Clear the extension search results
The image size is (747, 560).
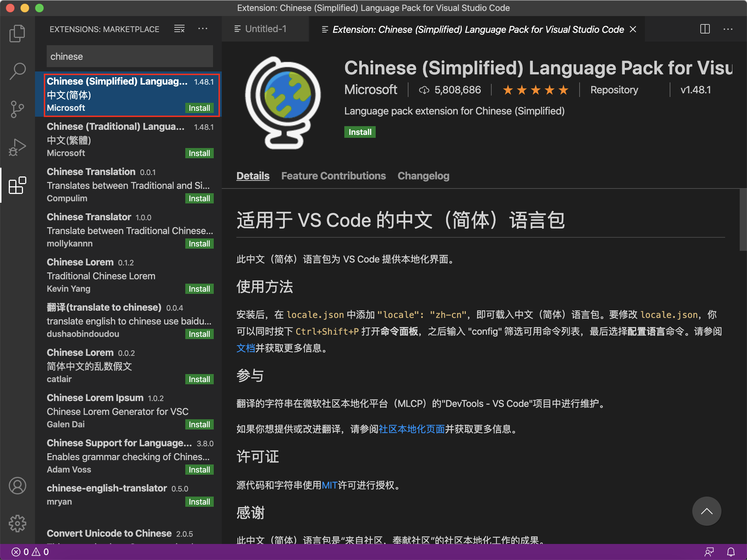[x=179, y=29]
